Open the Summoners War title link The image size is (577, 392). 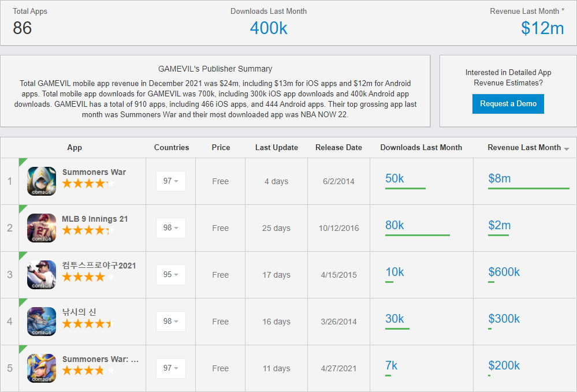click(x=94, y=172)
